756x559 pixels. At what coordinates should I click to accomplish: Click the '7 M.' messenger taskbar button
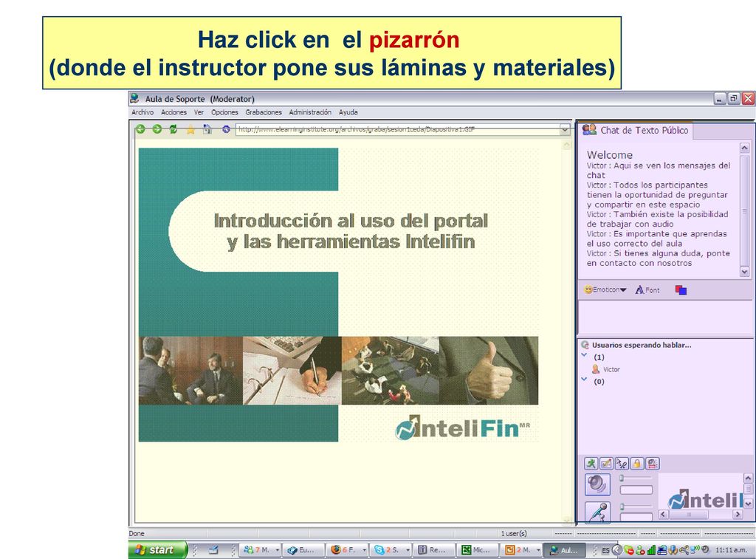coord(261,550)
